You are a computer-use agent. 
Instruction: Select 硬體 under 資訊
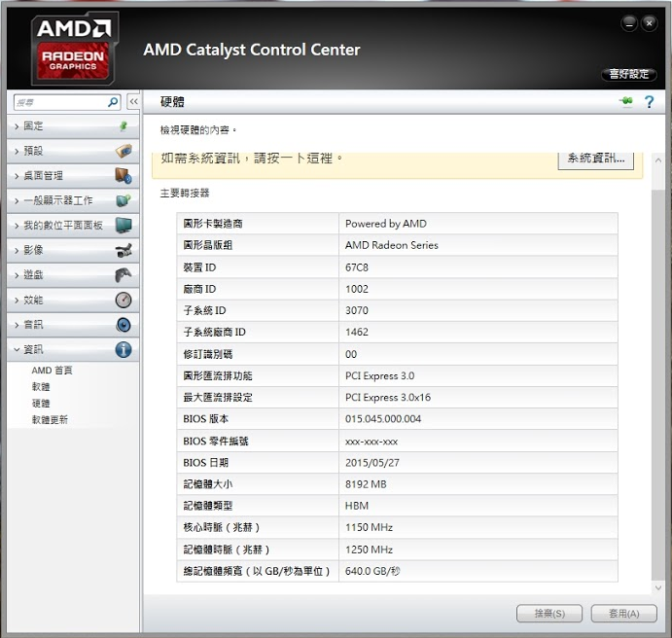pyautogui.click(x=41, y=404)
